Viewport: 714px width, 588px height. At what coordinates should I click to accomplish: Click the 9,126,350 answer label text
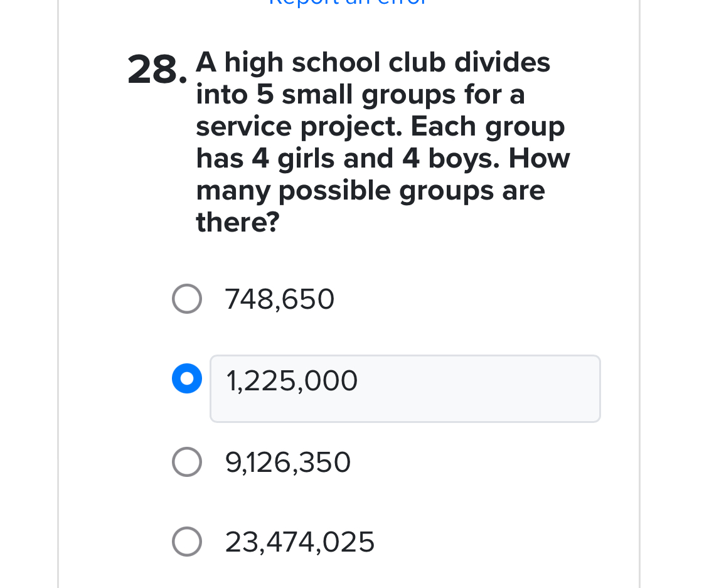tap(287, 462)
